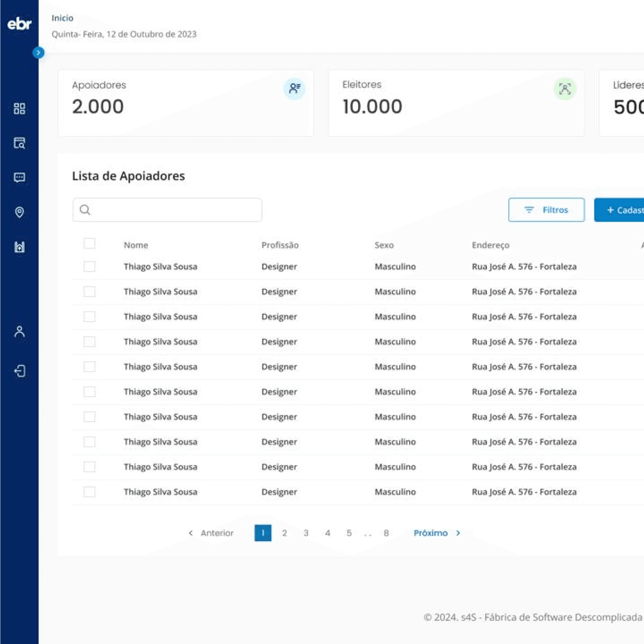Open the user profile icon in sidebar
644x644 pixels.
tap(20, 332)
